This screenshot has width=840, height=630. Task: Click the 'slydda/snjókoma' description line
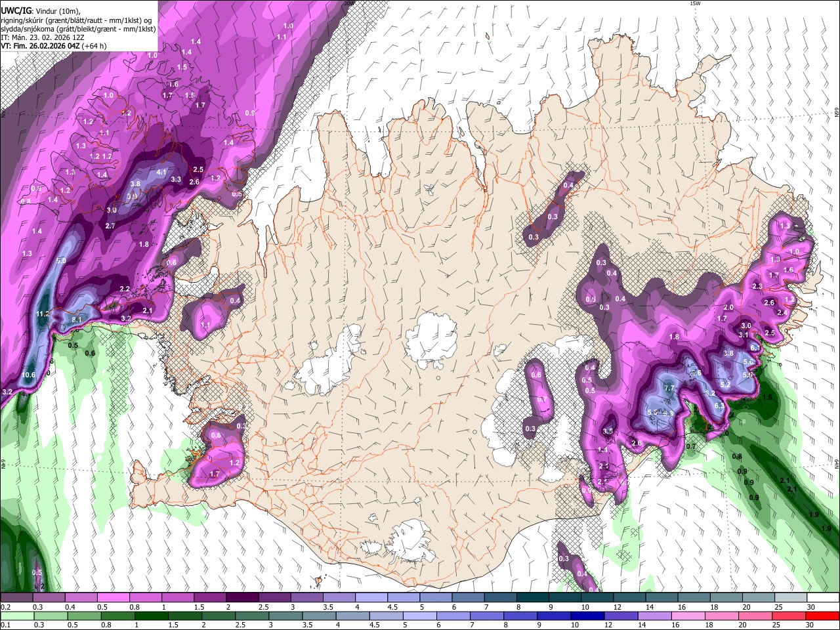[x=78, y=29]
